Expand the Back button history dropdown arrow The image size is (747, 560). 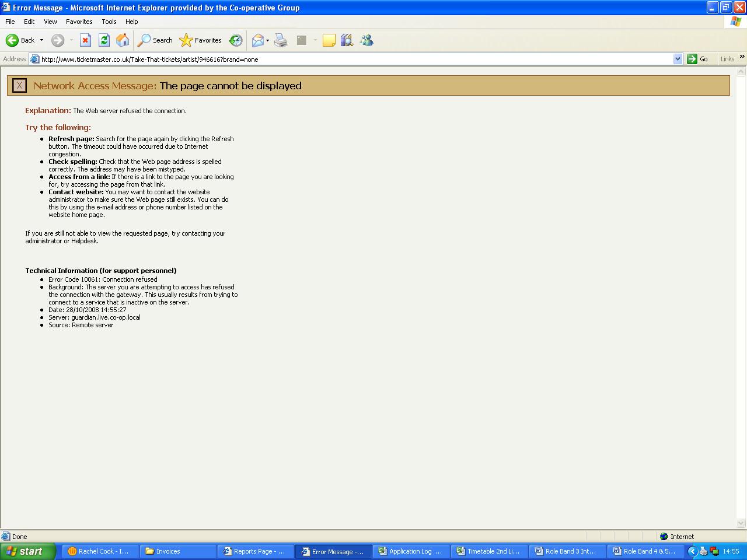point(41,40)
